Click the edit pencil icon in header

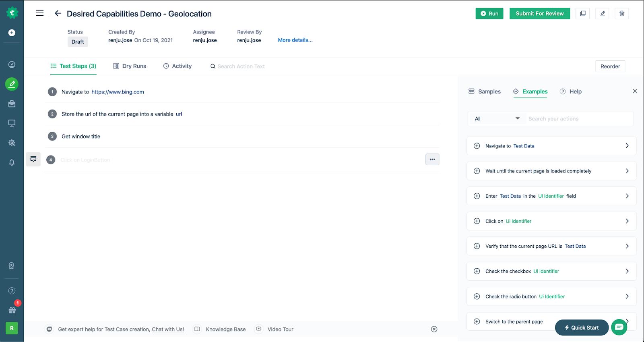click(x=602, y=14)
